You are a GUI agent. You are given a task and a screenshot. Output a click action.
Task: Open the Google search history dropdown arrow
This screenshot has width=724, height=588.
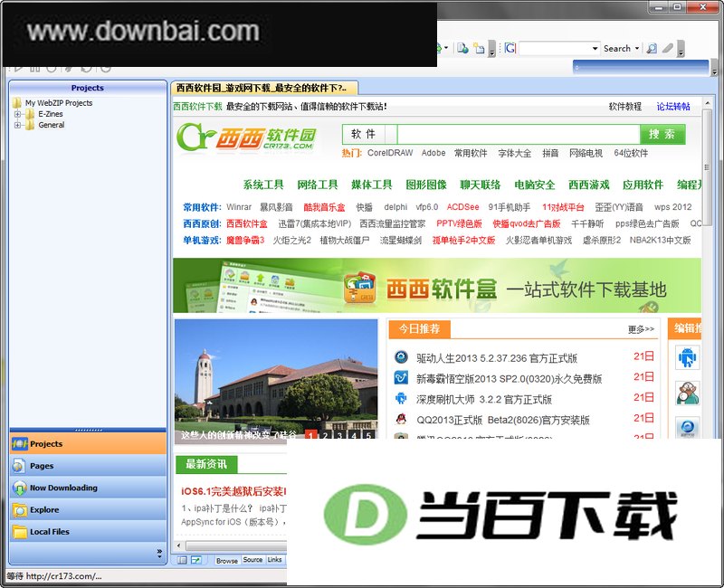click(x=595, y=49)
